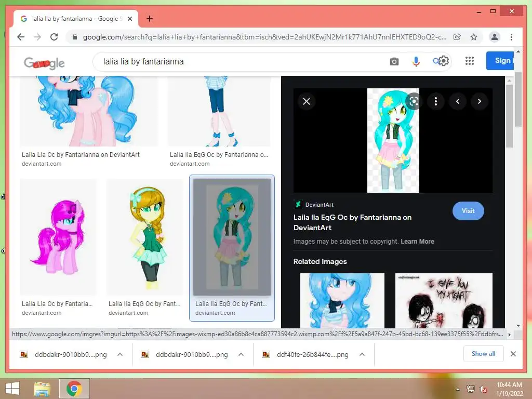Share this page via address bar icon
The image size is (532, 399).
coord(457,37)
